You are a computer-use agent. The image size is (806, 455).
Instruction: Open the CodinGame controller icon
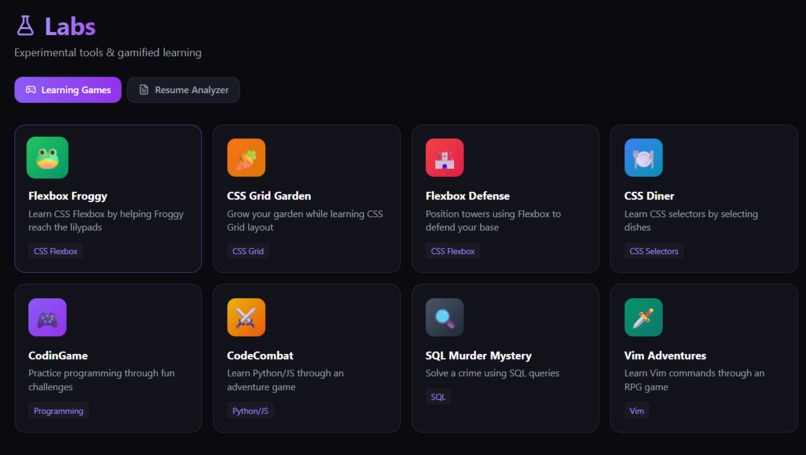click(47, 317)
